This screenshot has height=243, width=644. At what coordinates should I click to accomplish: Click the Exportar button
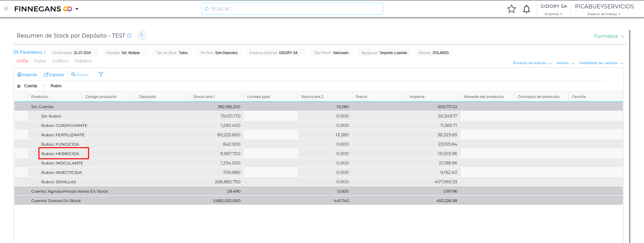pos(54,75)
